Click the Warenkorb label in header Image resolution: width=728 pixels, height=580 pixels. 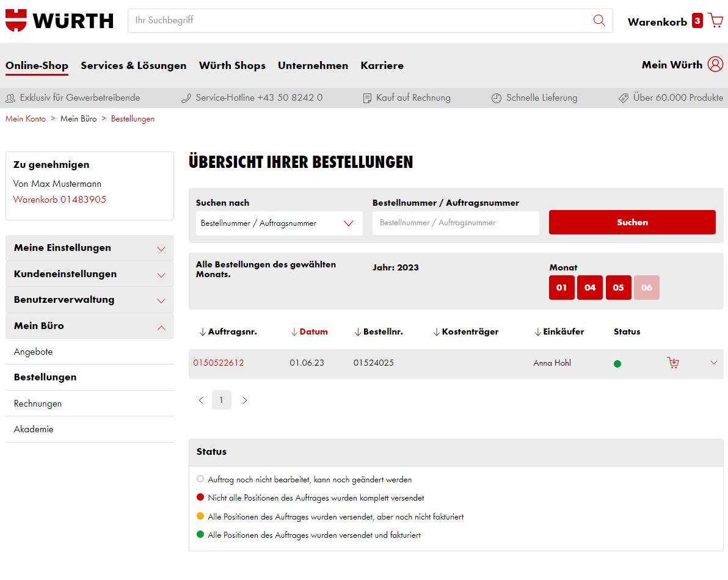click(x=657, y=22)
